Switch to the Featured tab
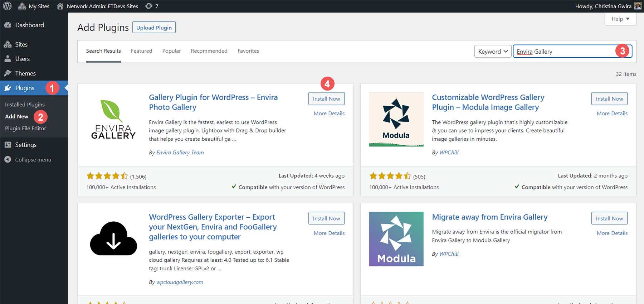Viewport: 644px width, 304px height. tap(141, 51)
